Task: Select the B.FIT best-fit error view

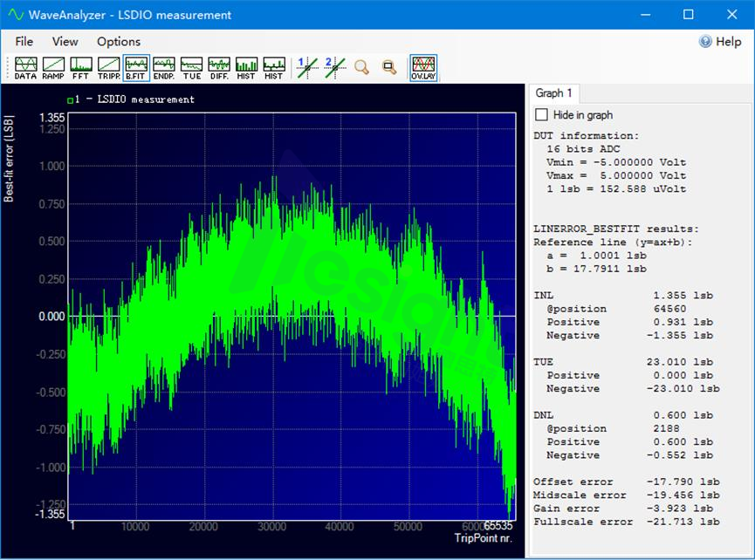Action: pos(136,68)
